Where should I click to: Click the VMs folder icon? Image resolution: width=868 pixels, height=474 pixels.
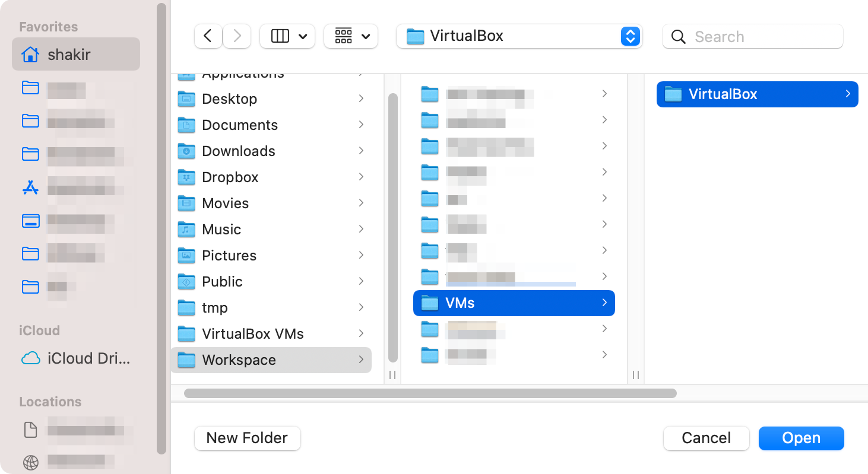(429, 303)
